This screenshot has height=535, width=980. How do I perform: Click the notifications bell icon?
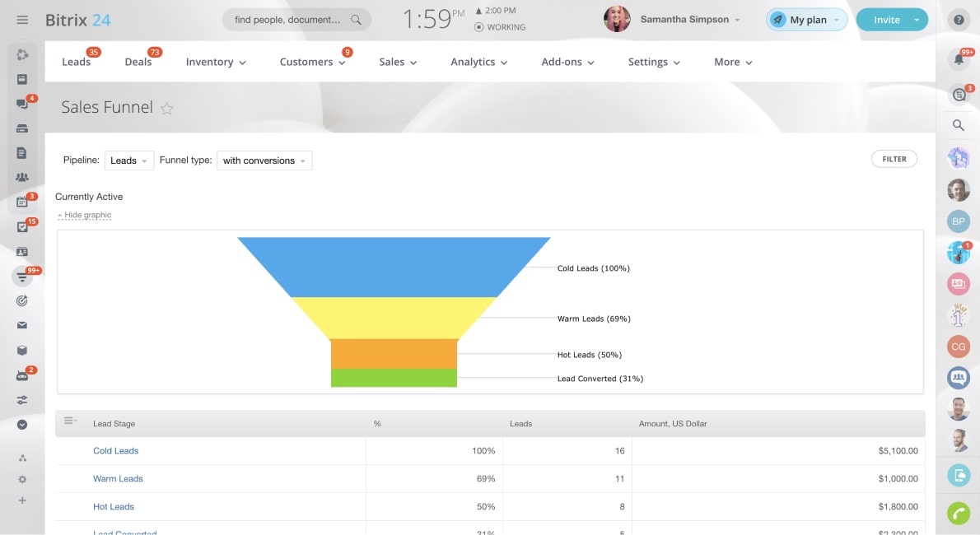958,58
